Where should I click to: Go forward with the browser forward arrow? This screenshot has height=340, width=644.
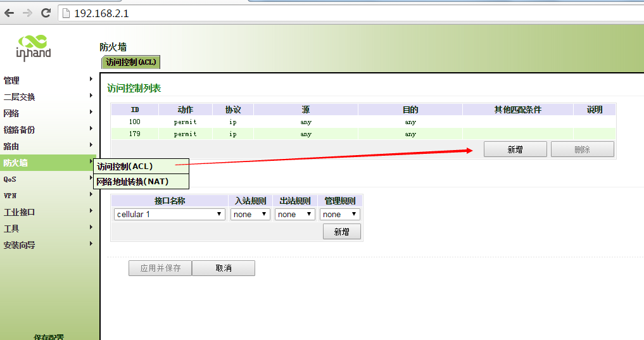(x=27, y=13)
